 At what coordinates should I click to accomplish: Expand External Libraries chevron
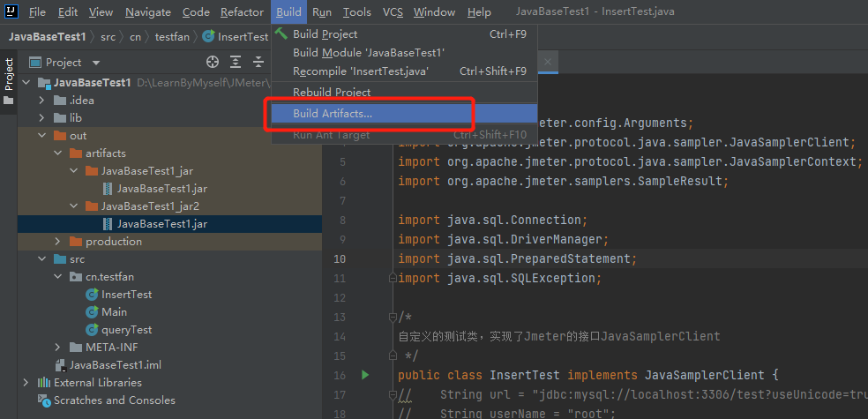[26, 383]
